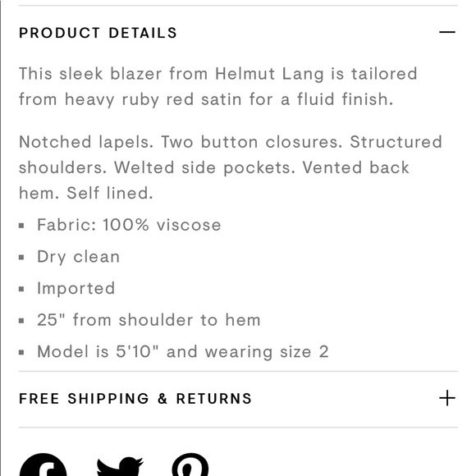Screen dimensions: 476x476
Task: Click FREE SHIPPING & RETURNS heading
Action: pos(135,398)
